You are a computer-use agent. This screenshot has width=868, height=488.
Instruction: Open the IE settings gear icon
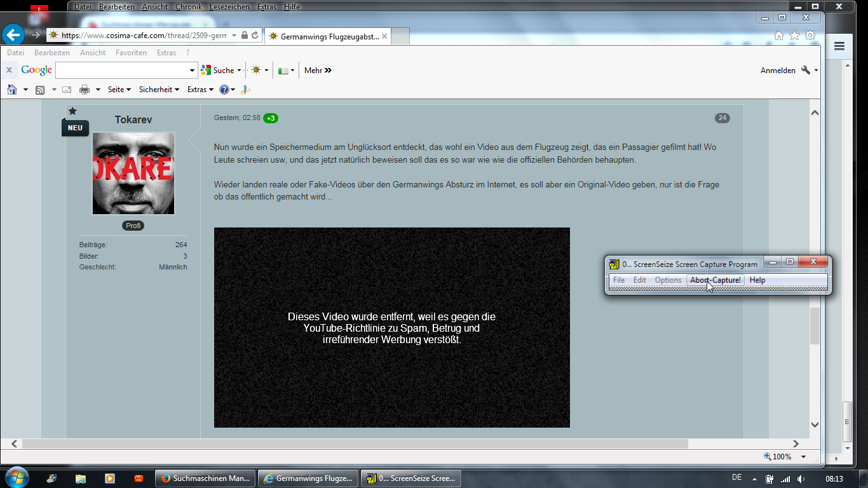[810, 36]
